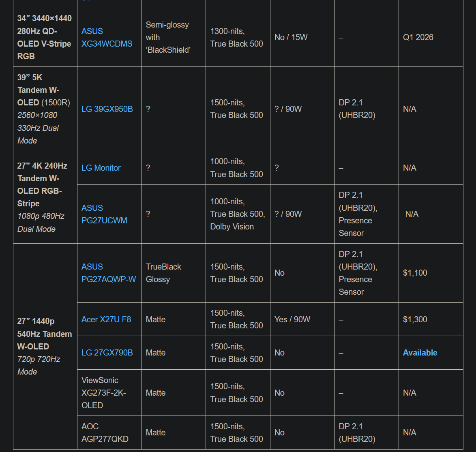Click the blue Available link
This screenshot has height=452, width=476.
point(420,353)
